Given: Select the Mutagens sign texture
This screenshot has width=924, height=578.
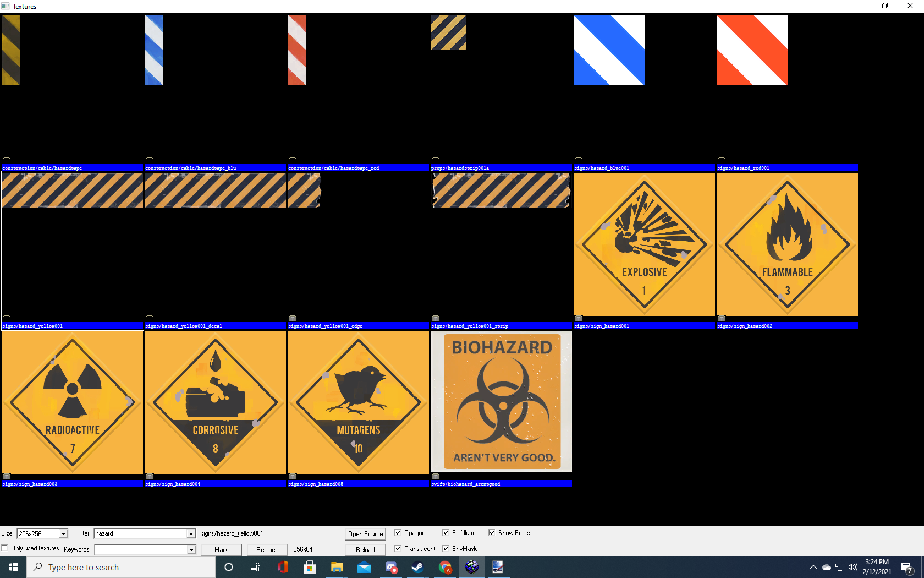Looking at the screenshot, I should 359,401.
